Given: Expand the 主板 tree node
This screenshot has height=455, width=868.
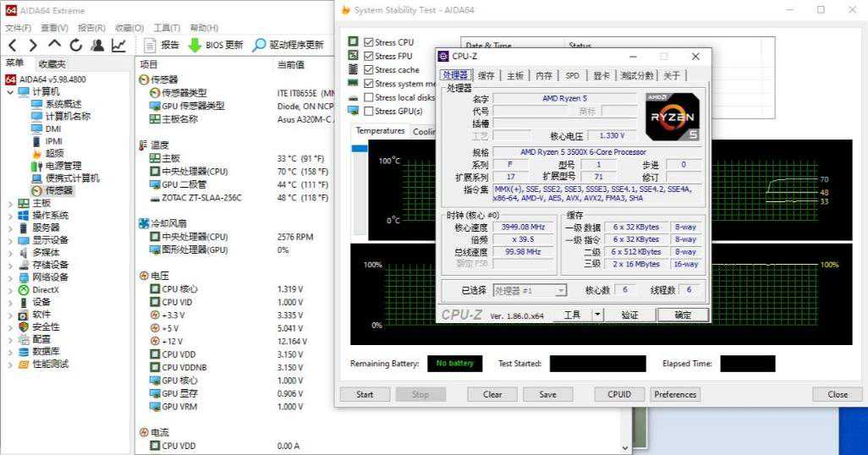Looking at the screenshot, I should click(10, 203).
